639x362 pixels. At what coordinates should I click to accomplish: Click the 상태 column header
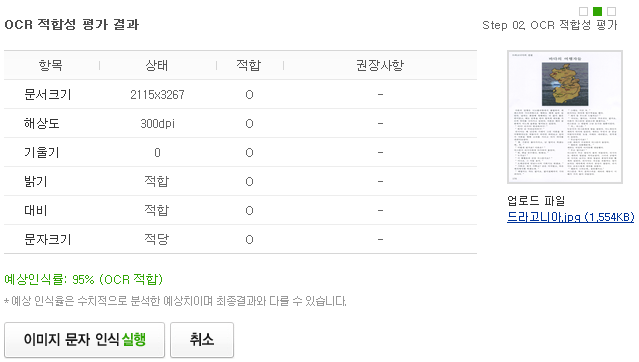coord(156,65)
